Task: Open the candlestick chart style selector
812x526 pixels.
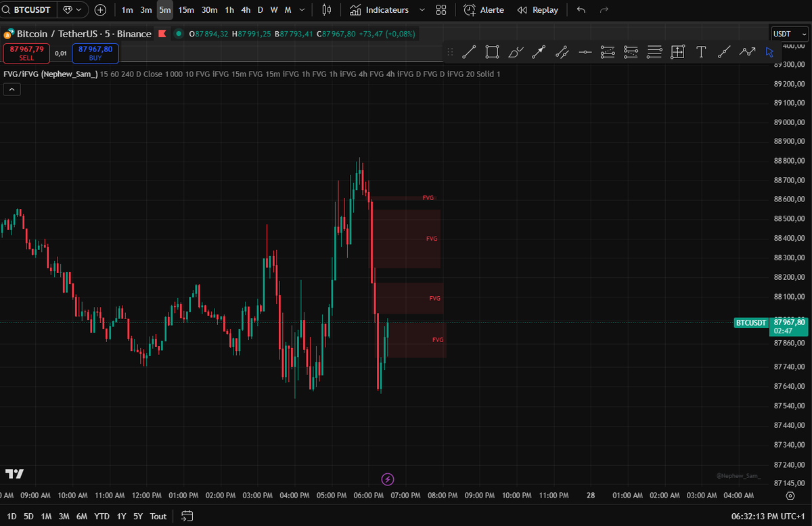Action: 327,10
